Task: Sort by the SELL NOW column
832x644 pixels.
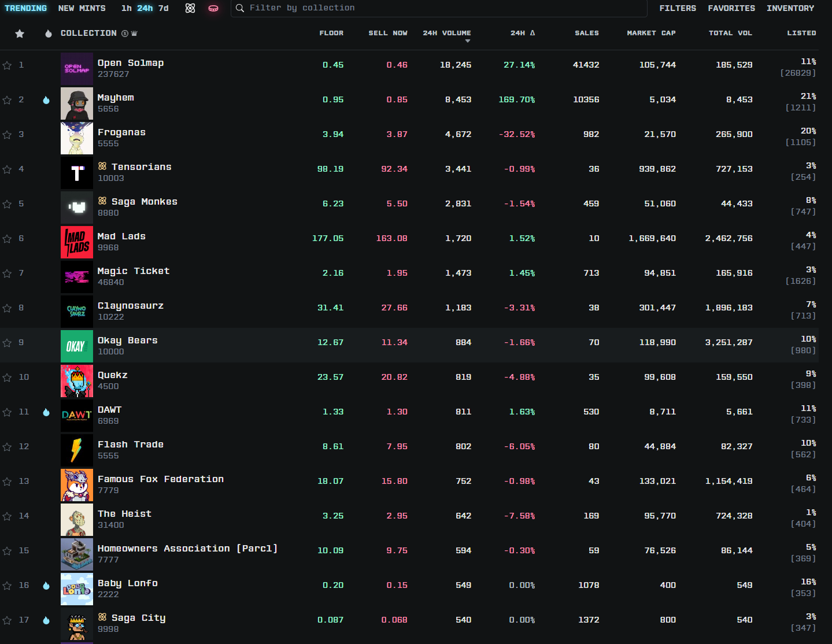Action: pos(388,33)
